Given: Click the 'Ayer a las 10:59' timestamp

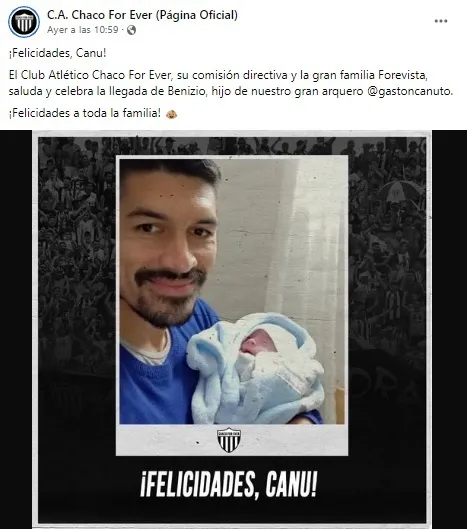Looking at the screenshot, I should pos(83,30).
